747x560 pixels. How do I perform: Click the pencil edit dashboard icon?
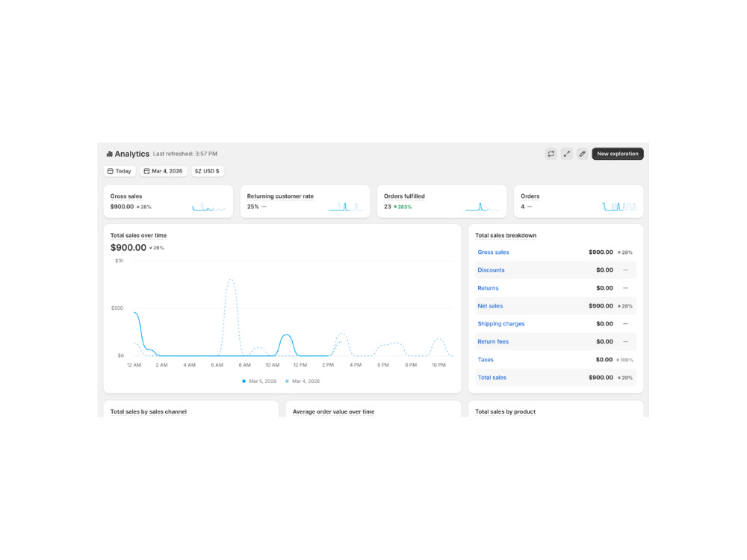pyautogui.click(x=582, y=154)
